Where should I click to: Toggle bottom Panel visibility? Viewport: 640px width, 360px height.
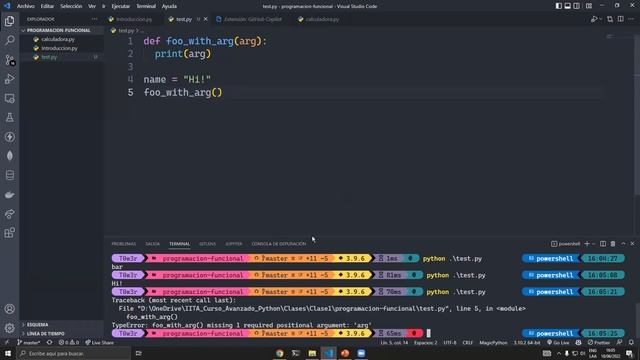[x=567, y=6]
